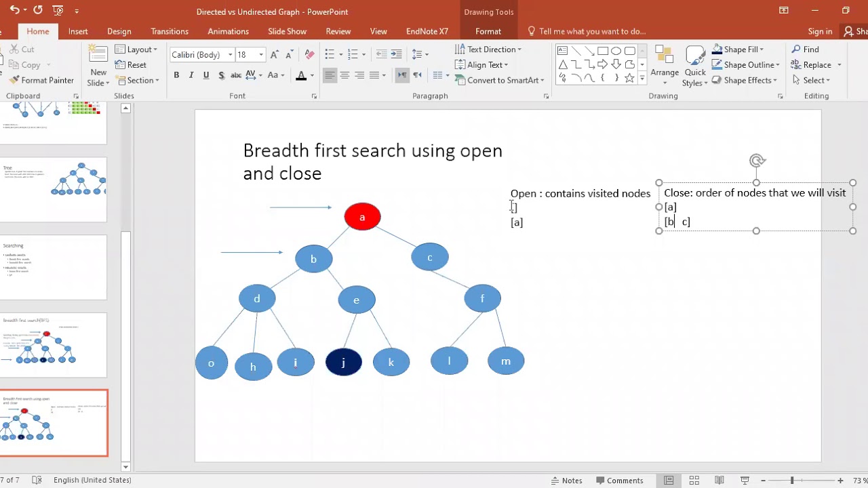Open the font color picker A

pyautogui.click(x=301, y=75)
